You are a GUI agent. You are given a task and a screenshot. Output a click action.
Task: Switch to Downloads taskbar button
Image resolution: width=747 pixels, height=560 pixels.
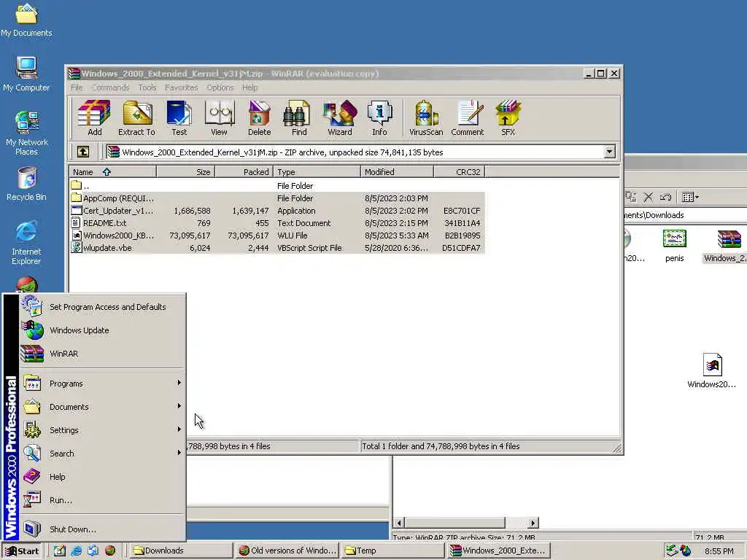(x=181, y=551)
